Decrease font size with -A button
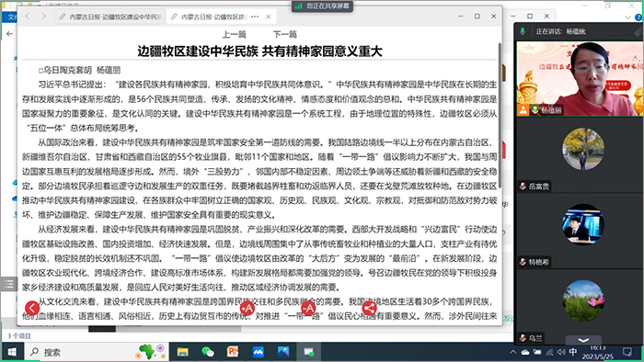Screen dimensions: 644x362 tap(308, 308)
